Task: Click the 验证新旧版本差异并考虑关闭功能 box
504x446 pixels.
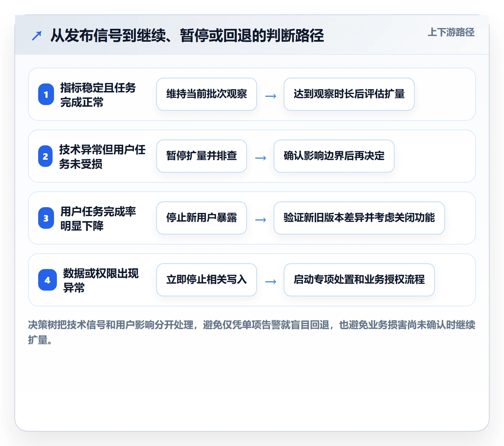Action: pyautogui.click(x=359, y=218)
